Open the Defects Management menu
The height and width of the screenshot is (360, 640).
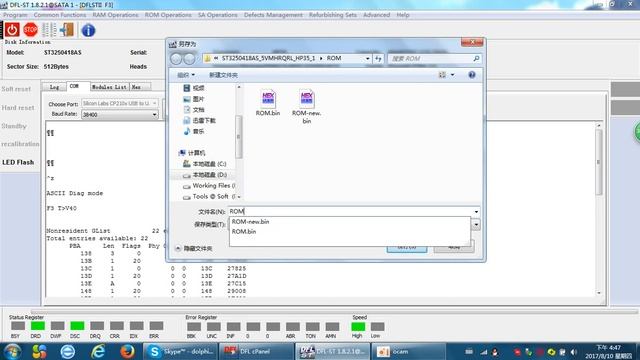point(273,15)
